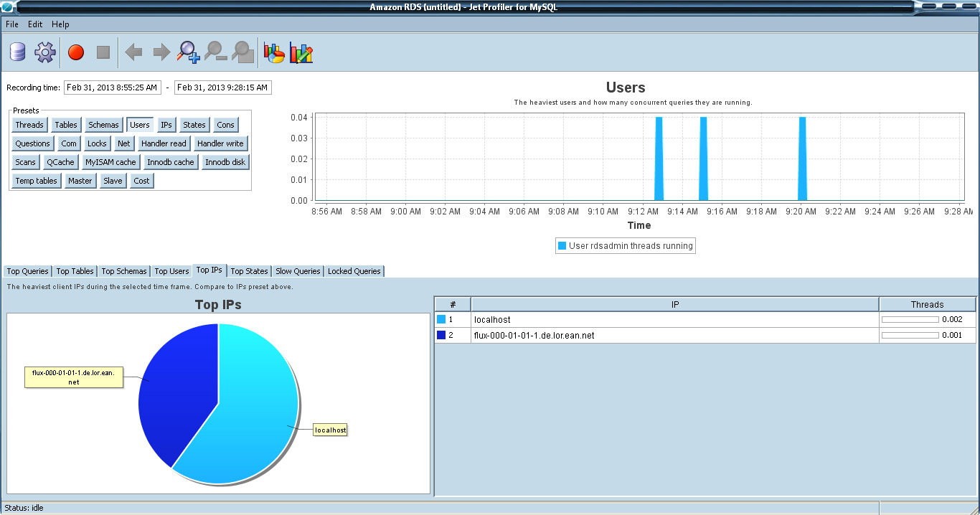The height and width of the screenshot is (515, 980).
Task: Zoom in with magnifier plus icon
Action: (189, 52)
